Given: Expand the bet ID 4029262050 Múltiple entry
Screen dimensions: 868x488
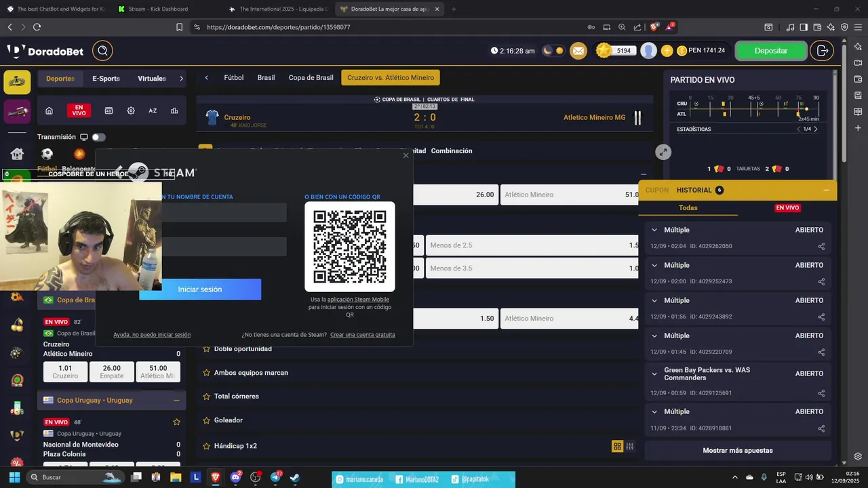Looking at the screenshot, I should tap(654, 230).
